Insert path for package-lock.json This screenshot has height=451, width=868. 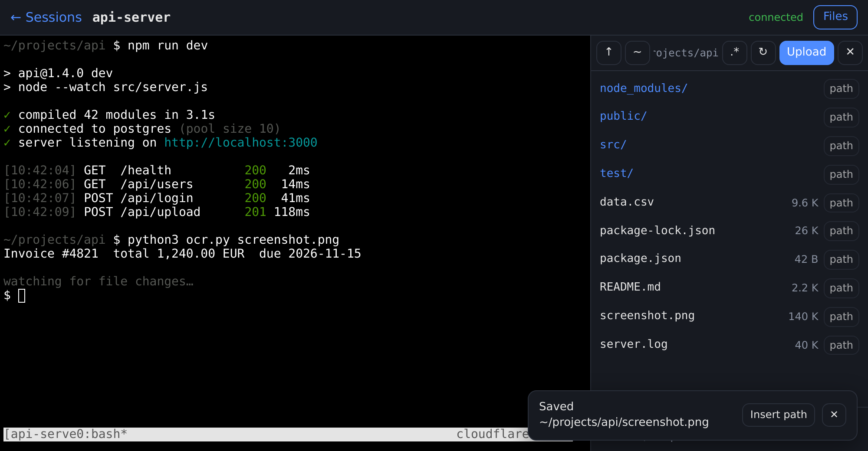tap(841, 231)
